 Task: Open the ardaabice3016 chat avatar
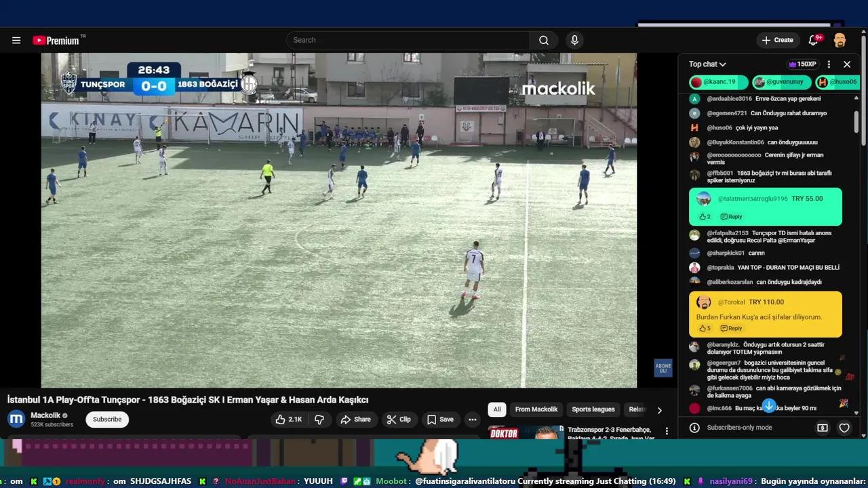694,99
